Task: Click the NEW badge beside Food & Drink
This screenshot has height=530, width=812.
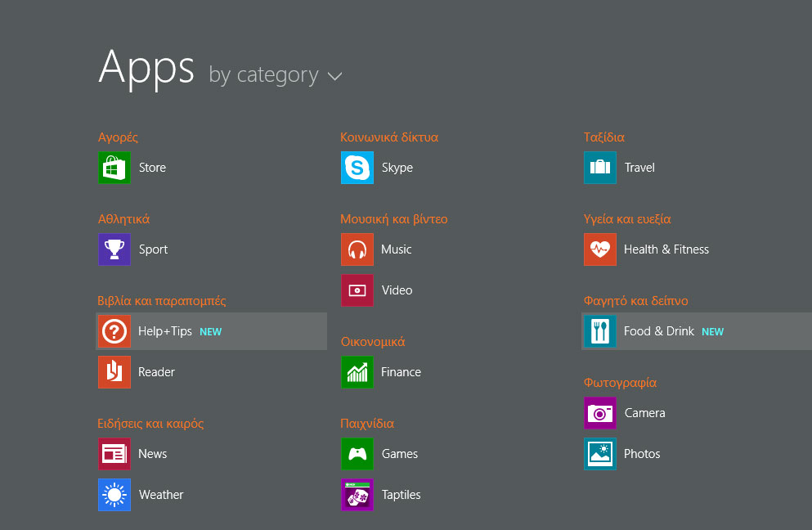Action: click(712, 332)
